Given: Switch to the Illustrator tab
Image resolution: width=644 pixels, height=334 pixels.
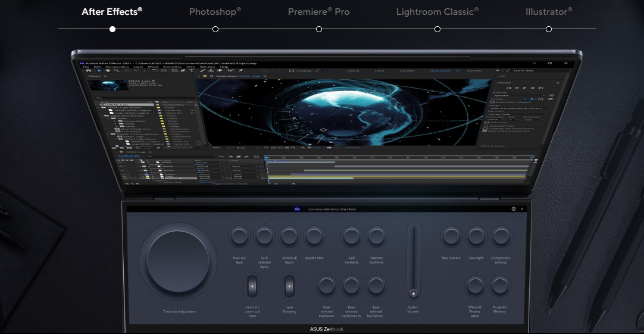Looking at the screenshot, I should [x=549, y=12].
